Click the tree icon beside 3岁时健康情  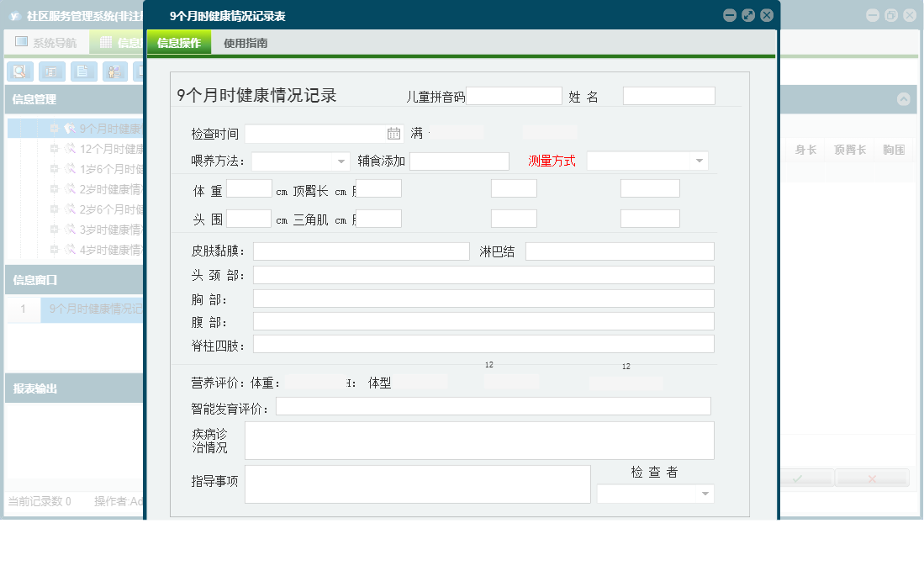70,230
